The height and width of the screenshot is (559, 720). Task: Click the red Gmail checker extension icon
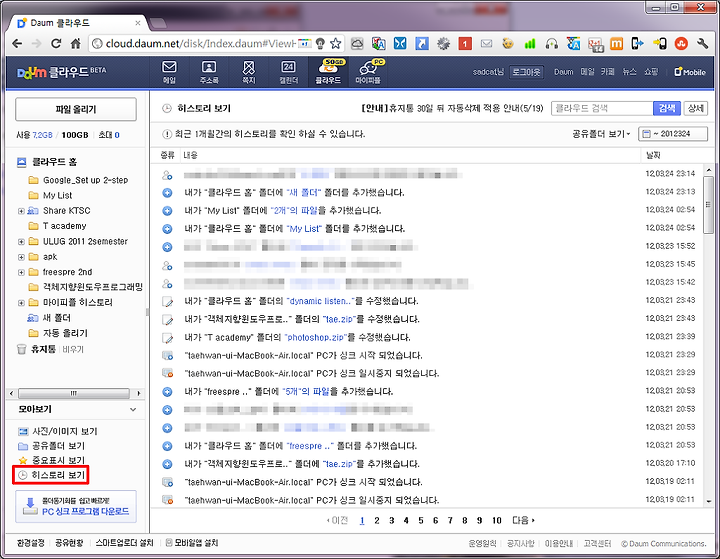465,44
